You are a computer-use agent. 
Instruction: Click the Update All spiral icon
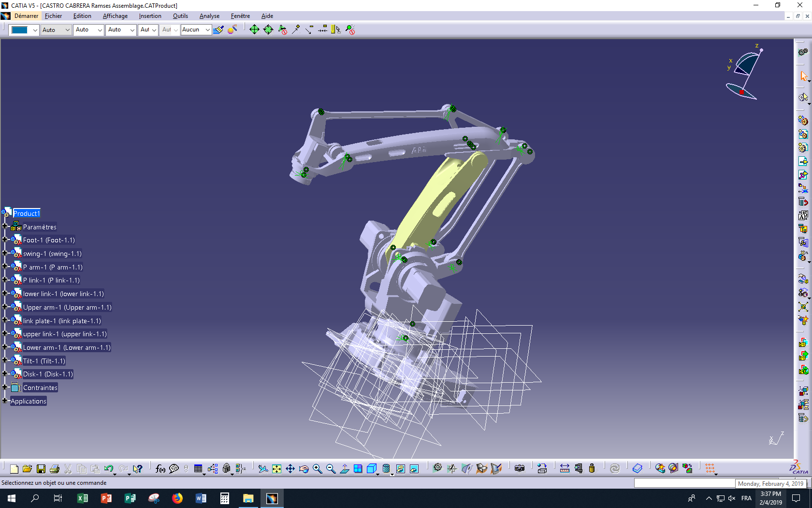tap(615, 468)
